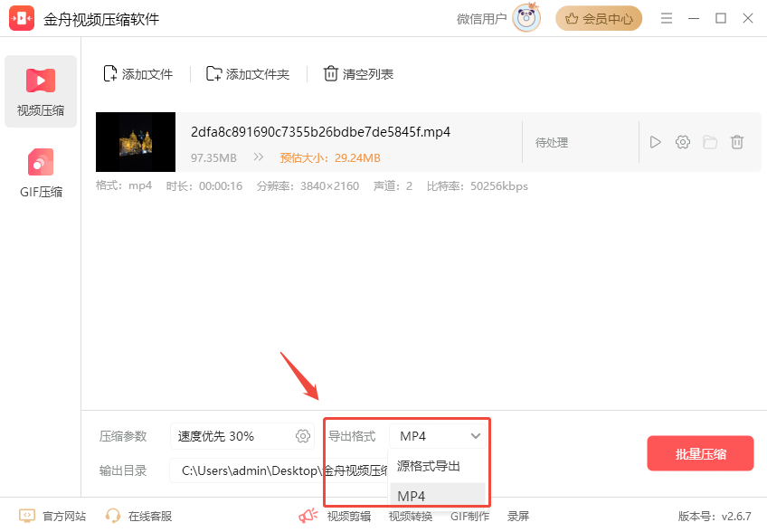Switch to GIF压缩 tab
Screen dimensions: 767x532
point(41,173)
